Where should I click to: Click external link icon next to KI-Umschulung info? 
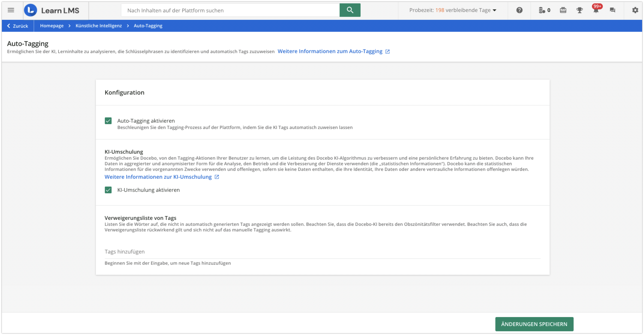(217, 177)
